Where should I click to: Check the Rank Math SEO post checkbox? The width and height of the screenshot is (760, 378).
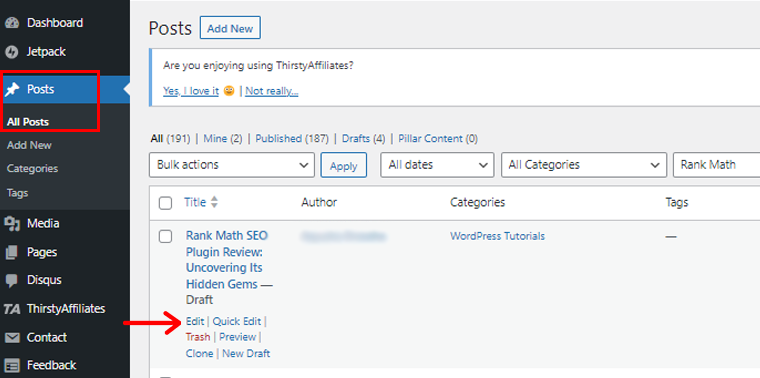click(x=166, y=236)
